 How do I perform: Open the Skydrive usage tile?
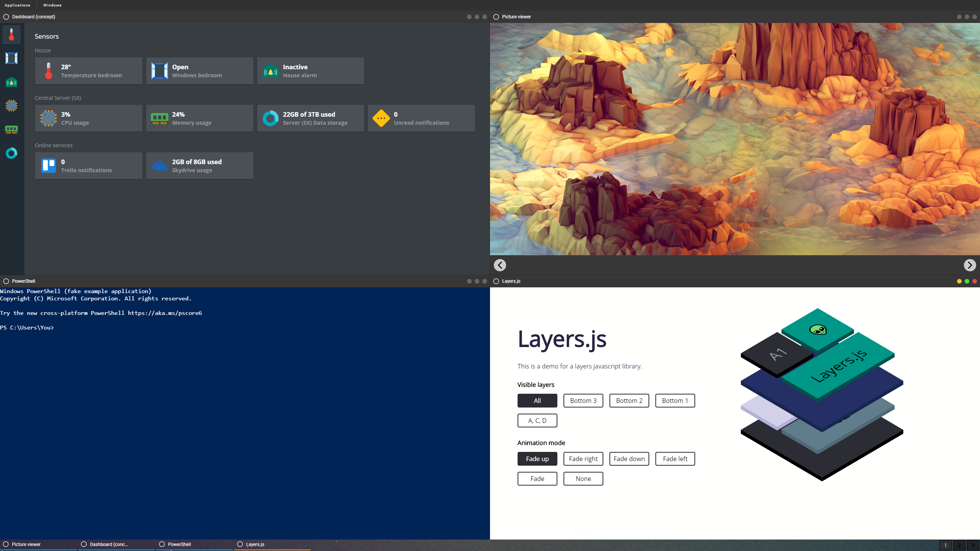click(x=199, y=166)
